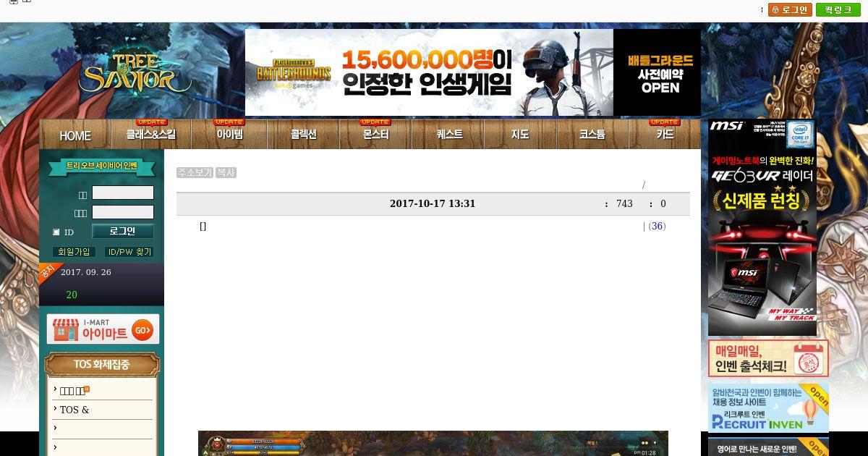Click the lock icon on orange 로그인 button
Viewport: 868px width, 456px height.
coord(775,10)
